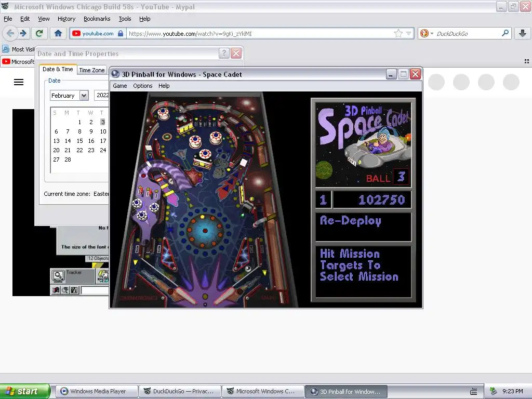This screenshot has width=532, height=399.
Task: Switch to Windows Media Player taskbar item
Action: point(97,391)
